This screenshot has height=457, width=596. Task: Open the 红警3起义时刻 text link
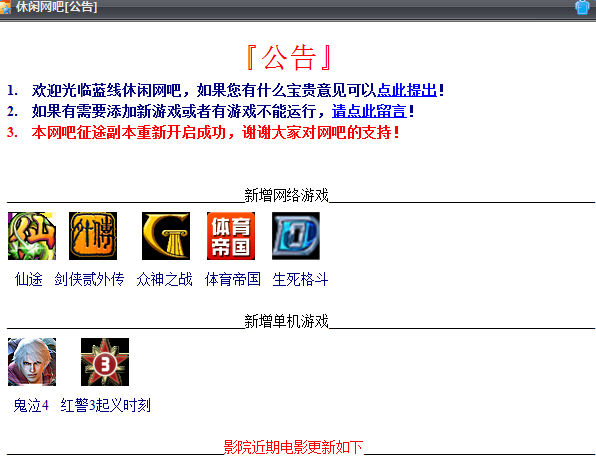click(x=106, y=405)
